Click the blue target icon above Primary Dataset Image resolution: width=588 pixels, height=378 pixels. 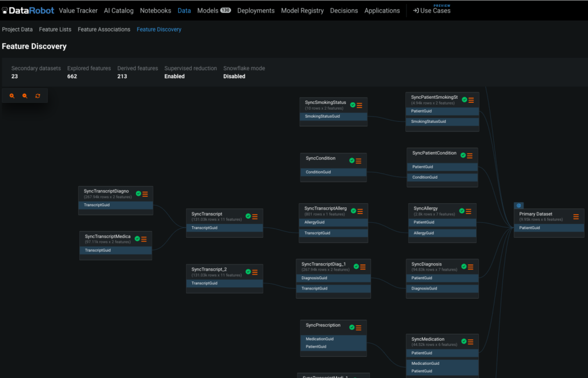pyautogui.click(x=519, y=205)
